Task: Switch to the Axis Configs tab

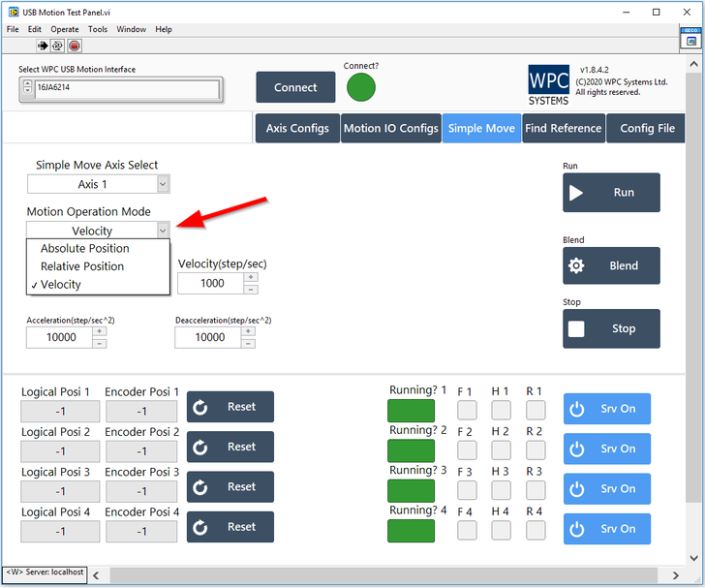Action: point(296,128)
